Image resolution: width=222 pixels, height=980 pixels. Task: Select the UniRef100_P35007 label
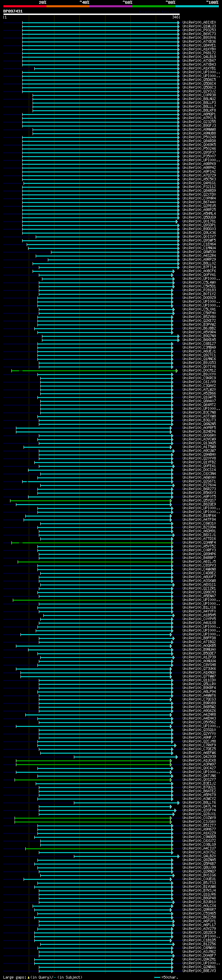199,156
